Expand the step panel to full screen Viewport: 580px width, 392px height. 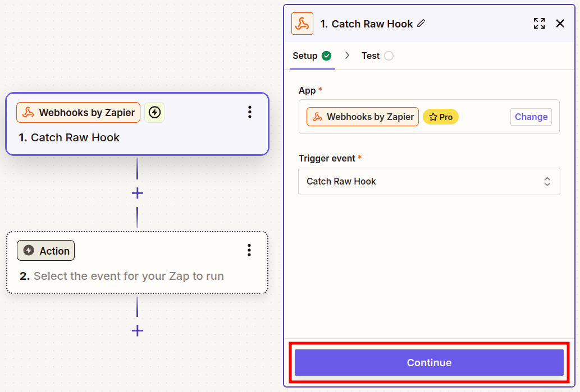pos(539,24)
